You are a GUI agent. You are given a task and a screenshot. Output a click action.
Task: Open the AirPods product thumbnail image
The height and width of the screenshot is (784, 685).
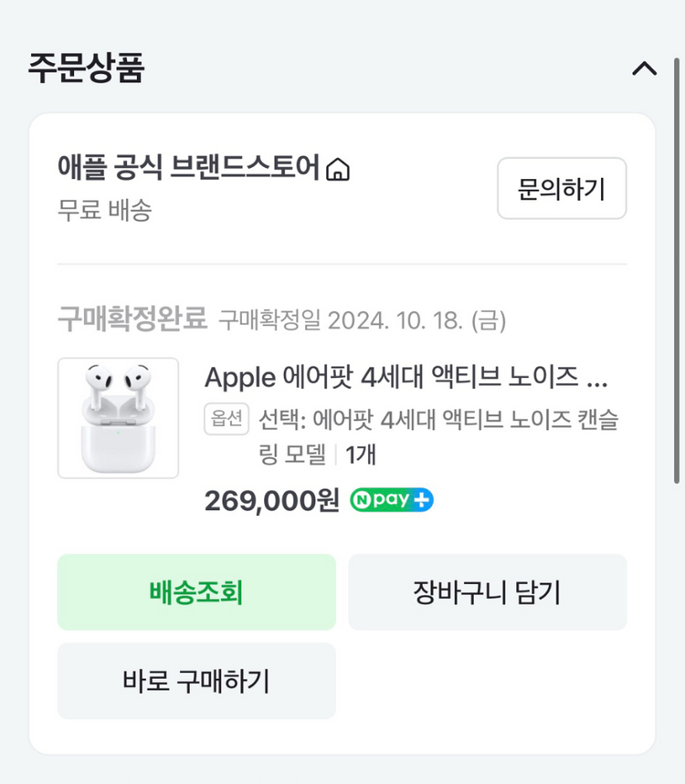click(118, 418)
